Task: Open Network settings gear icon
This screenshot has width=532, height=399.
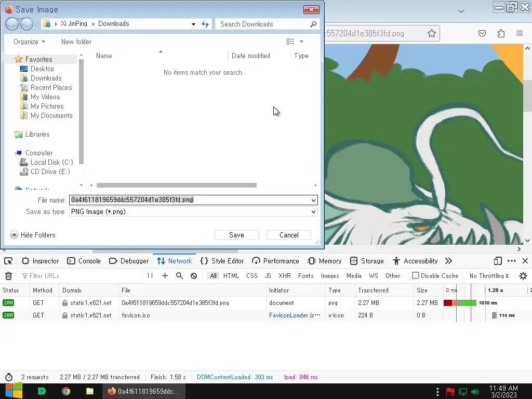Action: (x=523, y=275)
